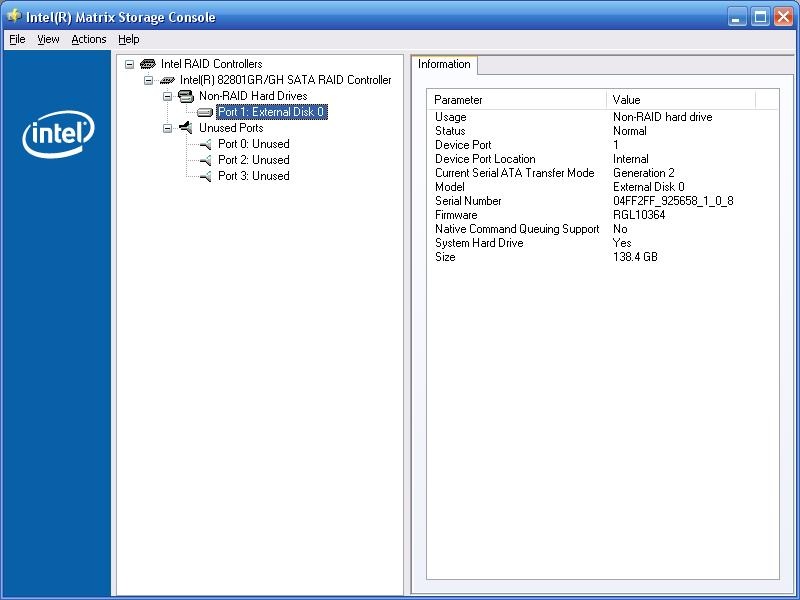Switch to the Information tab
Screen dimensions: 800x600
tap(444, 64)
